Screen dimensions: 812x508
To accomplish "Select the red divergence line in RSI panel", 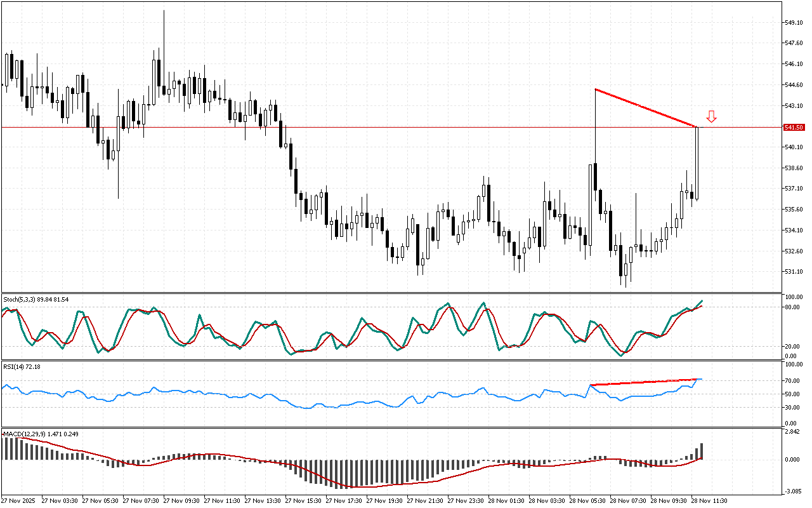I will click(643, 382).
